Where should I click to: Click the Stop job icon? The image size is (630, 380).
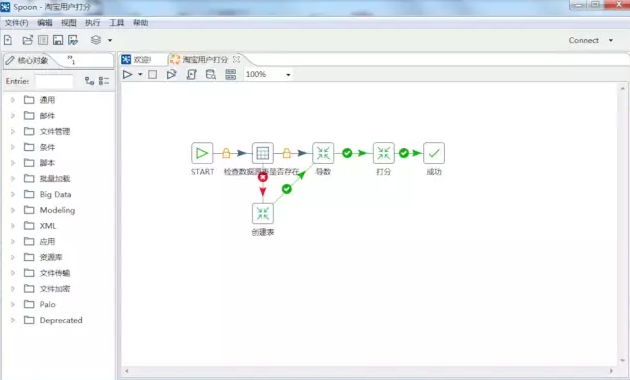pyautogui.click(x=153, y=74)
